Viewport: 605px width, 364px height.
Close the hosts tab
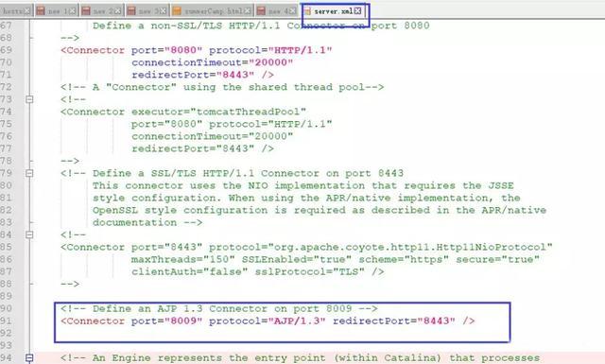coord(27,11)
